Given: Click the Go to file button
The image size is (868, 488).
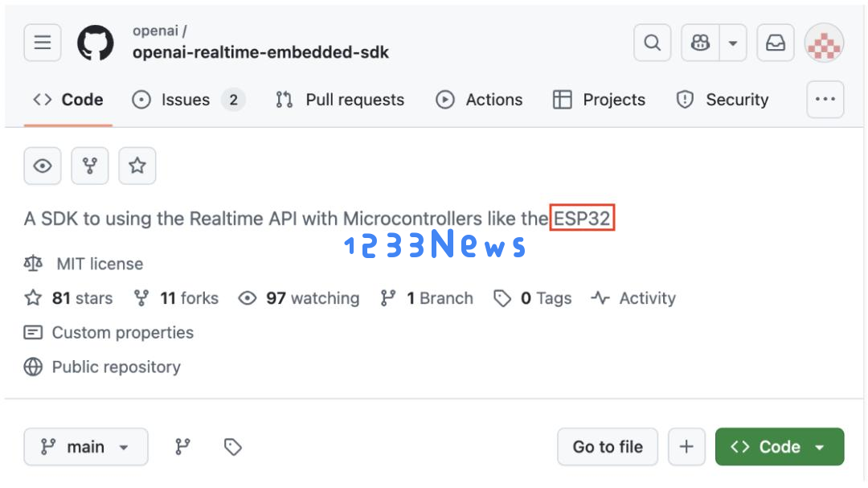Looking at the screenshot, I should pos(608,446).
